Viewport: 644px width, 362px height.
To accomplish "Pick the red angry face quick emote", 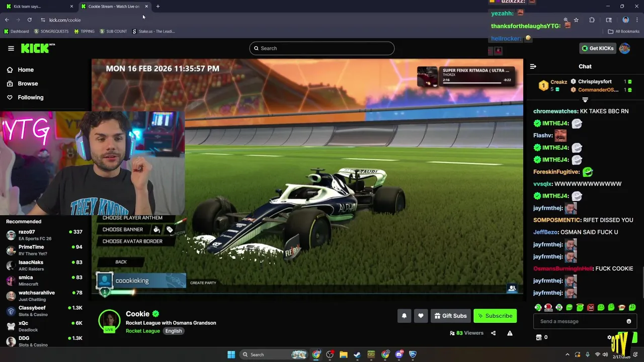I will (x=590, y=307).
